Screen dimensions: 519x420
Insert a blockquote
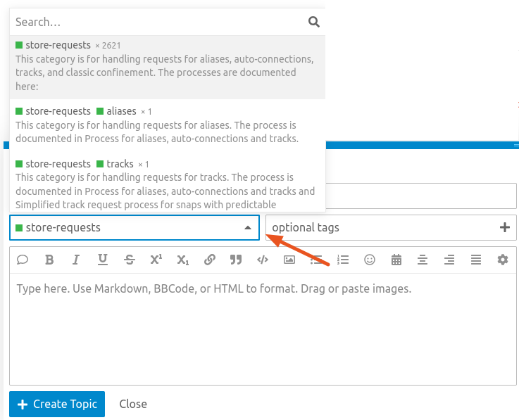pyautogui.click(x=236, y=260)
